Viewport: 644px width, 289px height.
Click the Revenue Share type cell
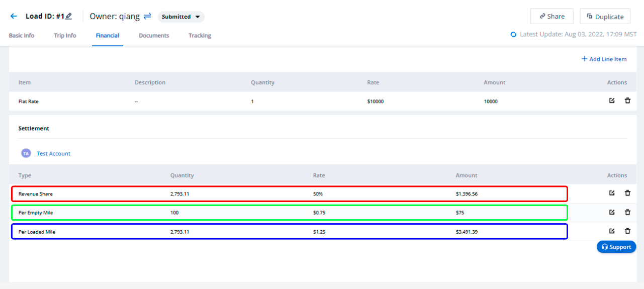(36, 194)
